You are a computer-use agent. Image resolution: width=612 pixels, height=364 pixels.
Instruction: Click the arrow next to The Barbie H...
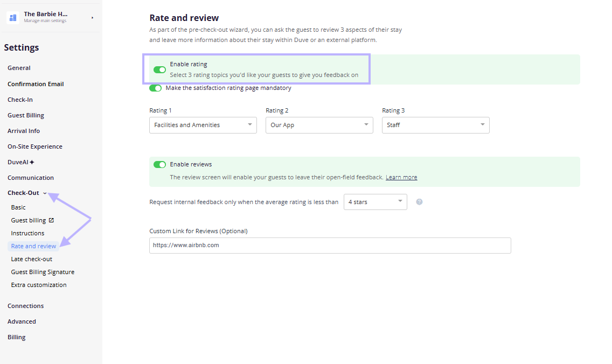coord(93,18)
